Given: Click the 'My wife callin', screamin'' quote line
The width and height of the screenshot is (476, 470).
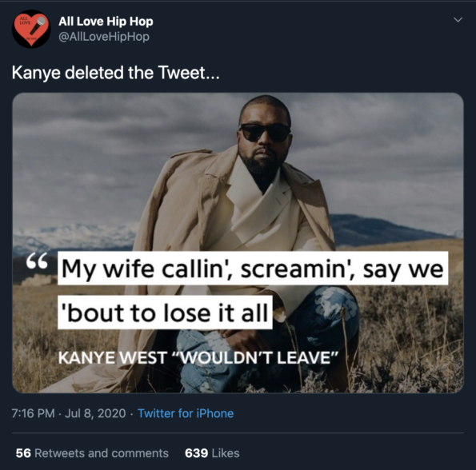Looking at the screenshot, I should pyautogui.click(x=253, y=269).
